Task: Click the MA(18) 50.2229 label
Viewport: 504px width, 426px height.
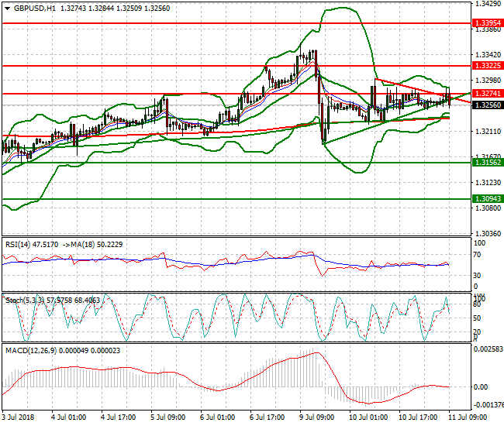Action: click(96, 245)
